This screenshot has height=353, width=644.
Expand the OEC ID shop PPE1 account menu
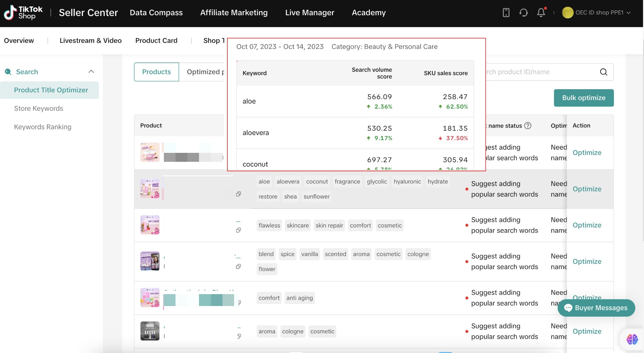tap(596, 13)
